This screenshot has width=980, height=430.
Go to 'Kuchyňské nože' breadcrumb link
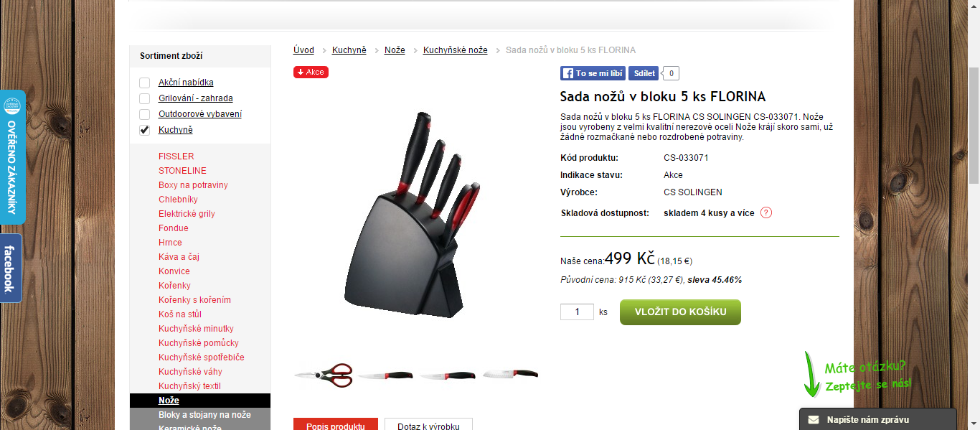click(456, 50)
